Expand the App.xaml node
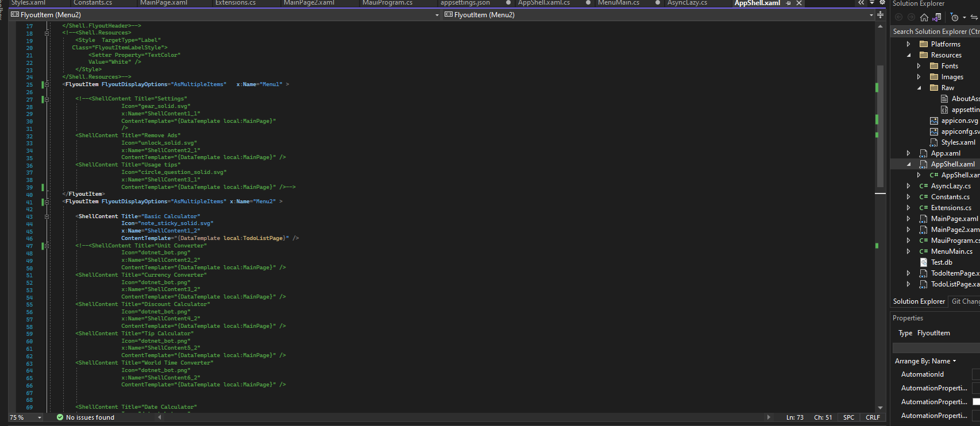This screenshot has width=980, height=426. pos(908,153)
